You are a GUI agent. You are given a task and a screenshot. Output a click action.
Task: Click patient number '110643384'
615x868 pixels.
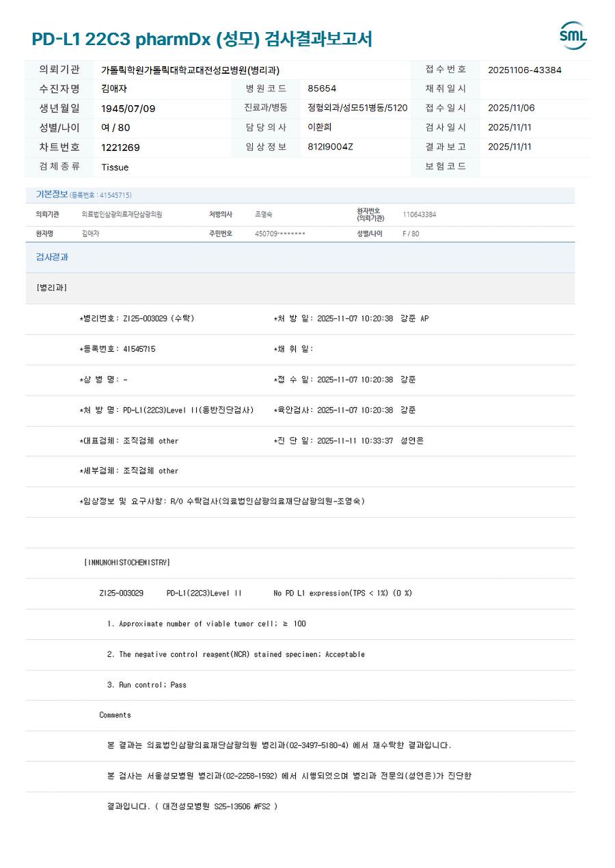pyautogui.click(x=420, y=214)
